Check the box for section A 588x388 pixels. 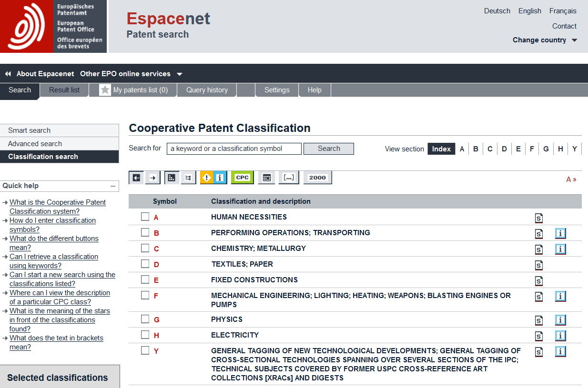tap(145, 217)
